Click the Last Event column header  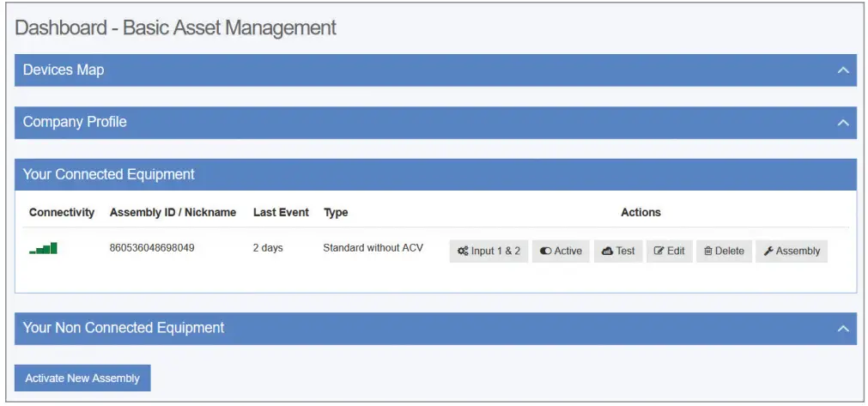(281, 212)
